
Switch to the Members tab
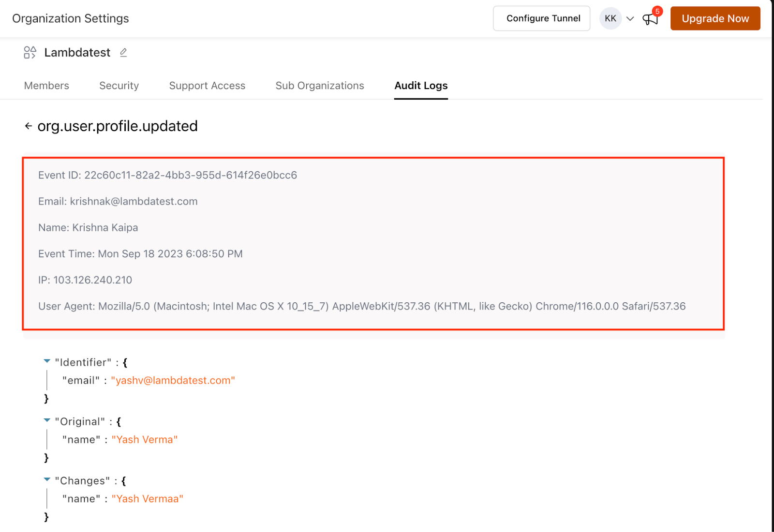46,86
